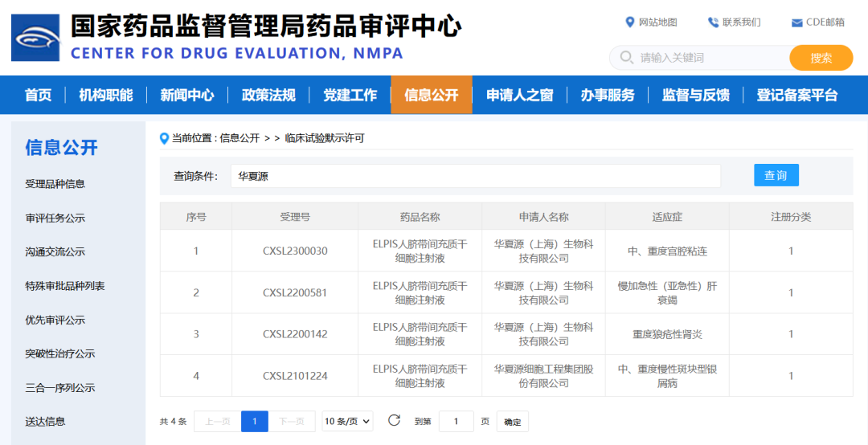This screenshot has height=445, width=868.
Task: Click the 申请人名称 column header
Action: pyautogui.click(x=543, y=216)
